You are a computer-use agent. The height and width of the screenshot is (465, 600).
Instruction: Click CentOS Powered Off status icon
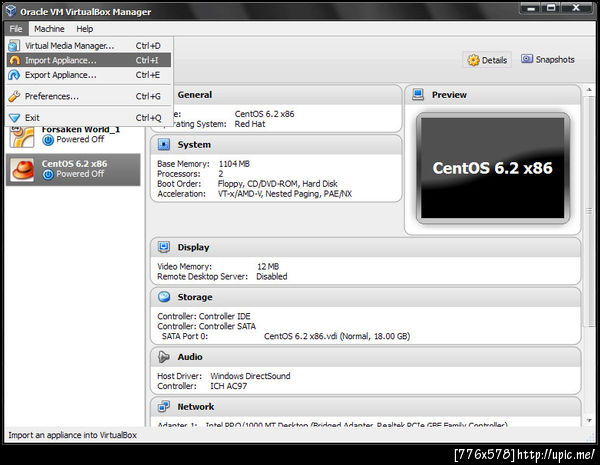48,175
